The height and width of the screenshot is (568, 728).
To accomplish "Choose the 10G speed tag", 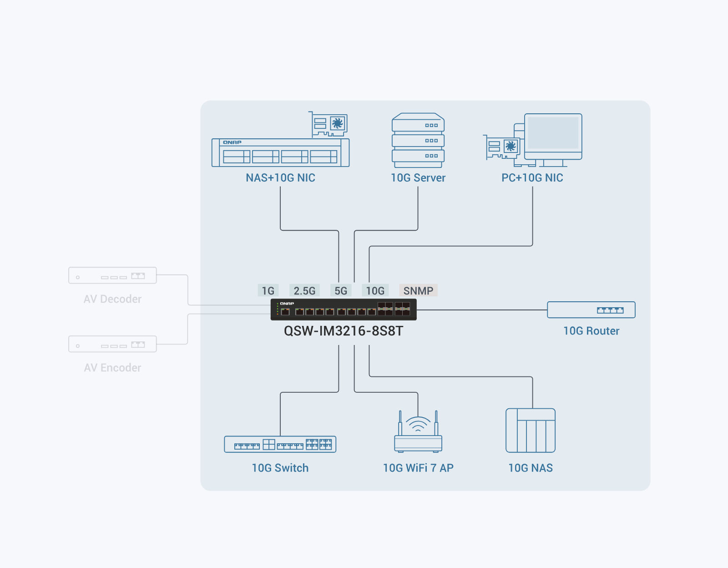I will tap(375, 290).
